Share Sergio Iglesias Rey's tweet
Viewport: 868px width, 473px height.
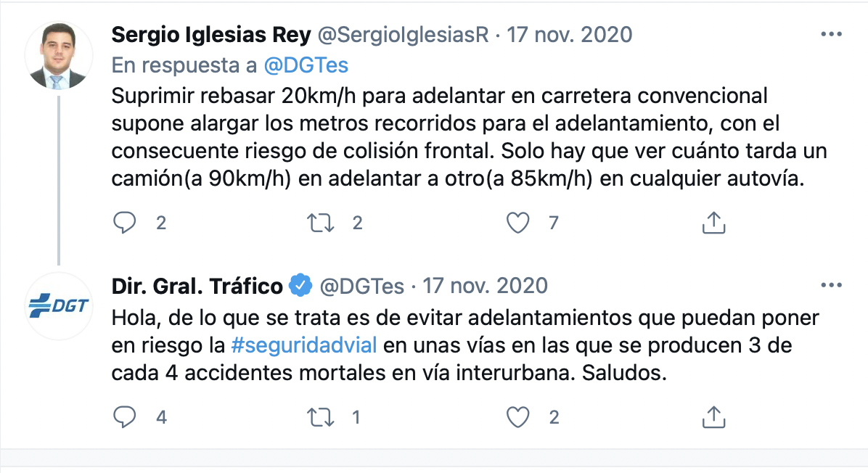tap(713, 223)
